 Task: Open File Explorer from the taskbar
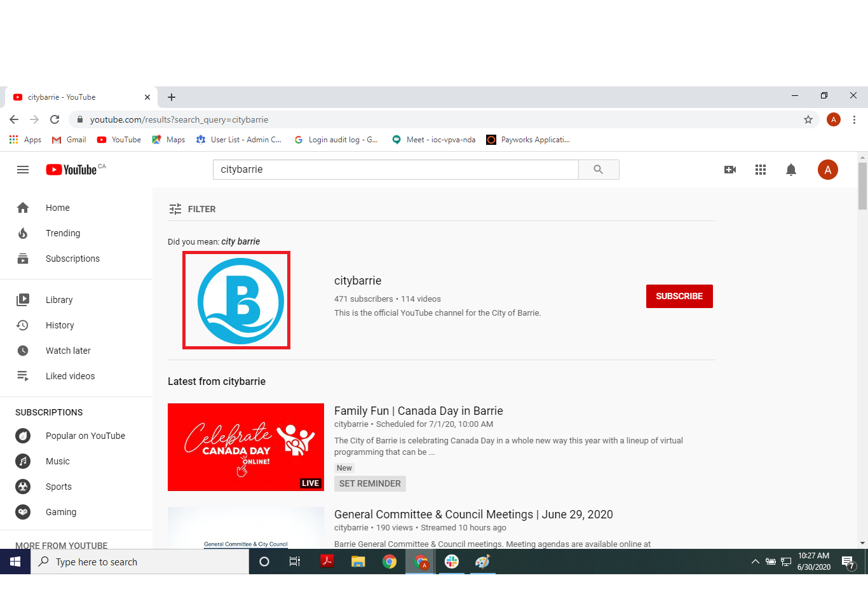(358, 562)
